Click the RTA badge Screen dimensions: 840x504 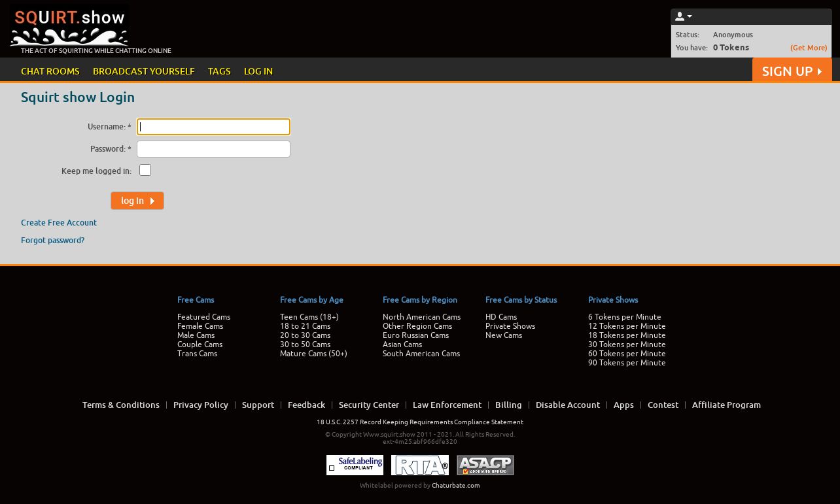click(420, 465)
